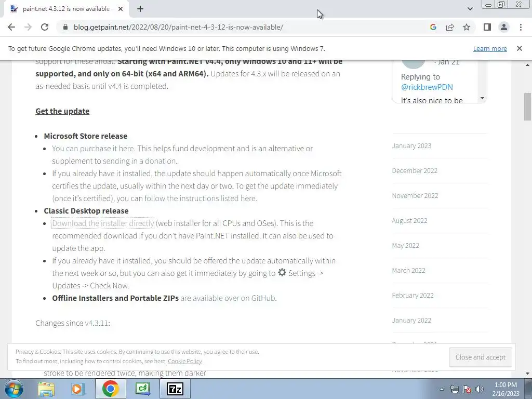The height and width of the screenshot is (399, 532).
Task: Open the Cookie Policy link
Action: click(x=184, y=361)
